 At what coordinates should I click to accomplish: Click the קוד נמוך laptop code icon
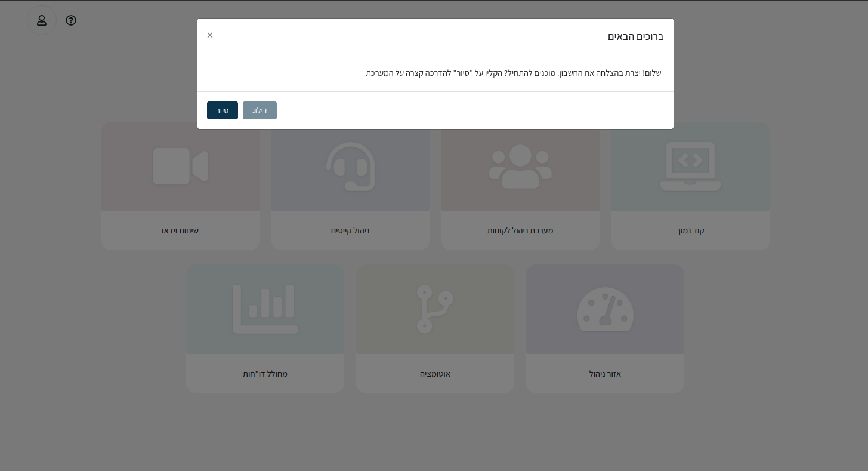[690, 167]
